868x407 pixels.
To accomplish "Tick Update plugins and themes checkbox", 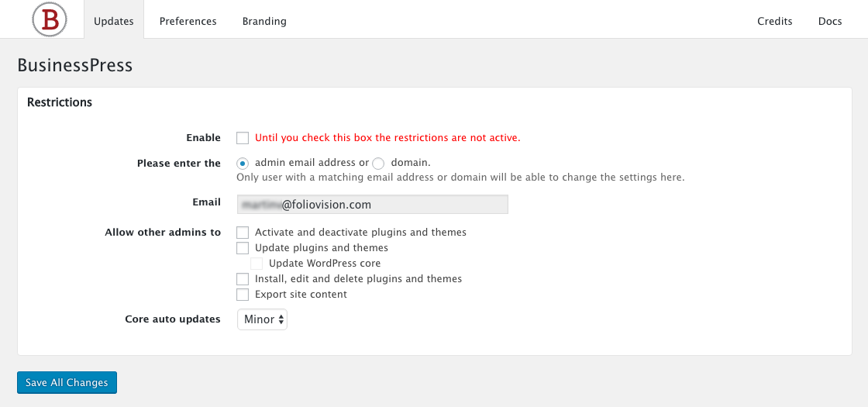I will coord(243,248).
